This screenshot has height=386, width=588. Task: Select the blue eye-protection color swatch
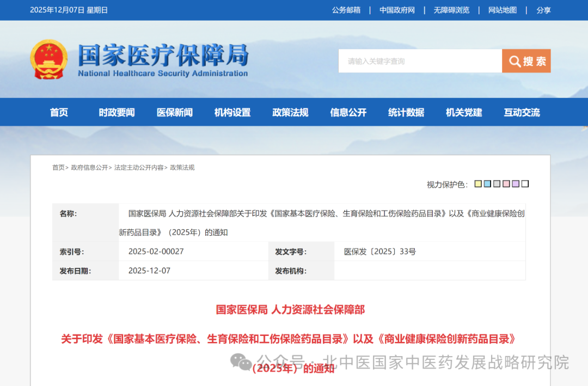coord(487,183)
